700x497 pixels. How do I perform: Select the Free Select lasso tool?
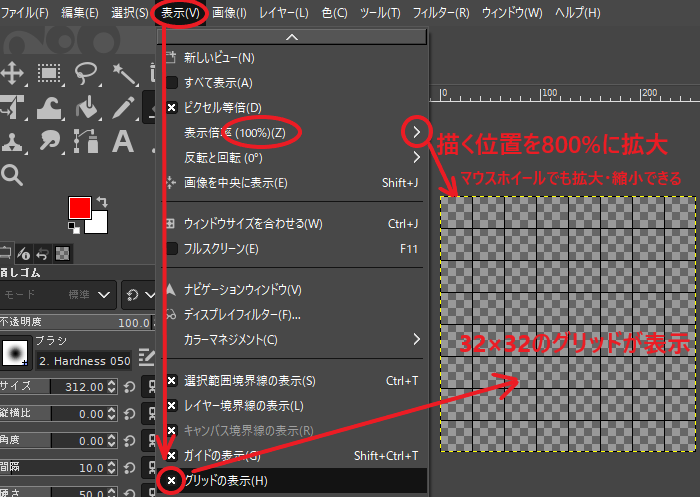[86, 73]
